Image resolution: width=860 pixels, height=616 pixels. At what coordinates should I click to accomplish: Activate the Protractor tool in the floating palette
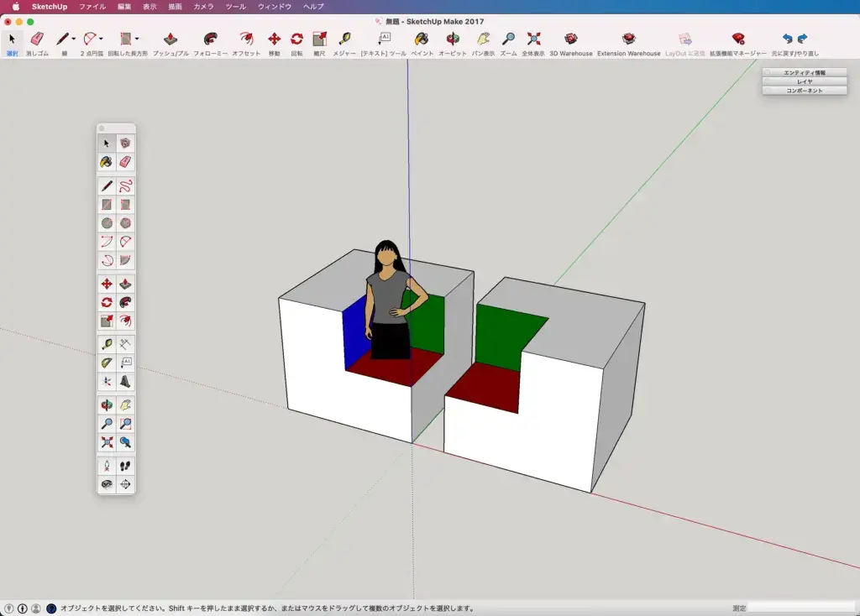click(x=107, y=363)
